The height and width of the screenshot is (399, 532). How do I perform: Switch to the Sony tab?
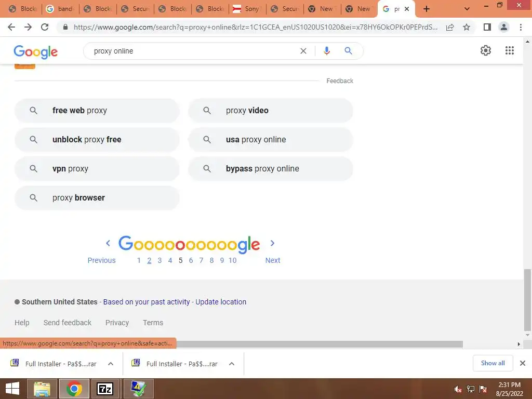coord(247,9)
